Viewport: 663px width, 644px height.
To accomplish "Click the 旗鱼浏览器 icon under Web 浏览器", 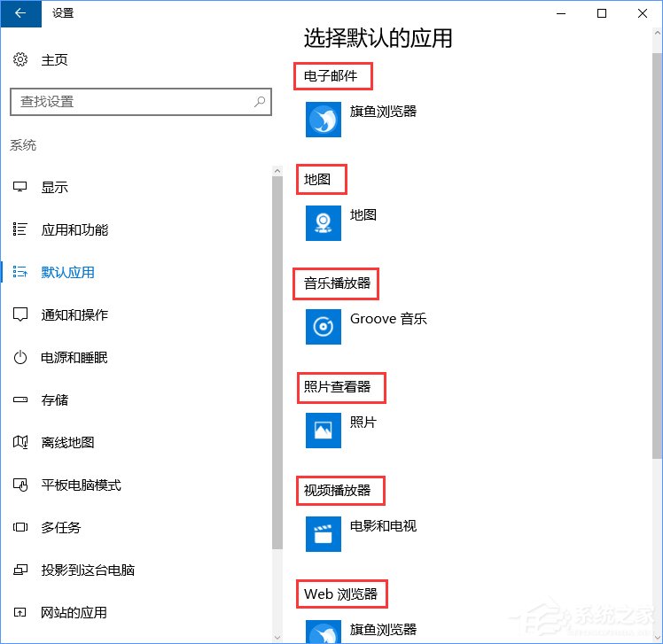I will (324, 632).
